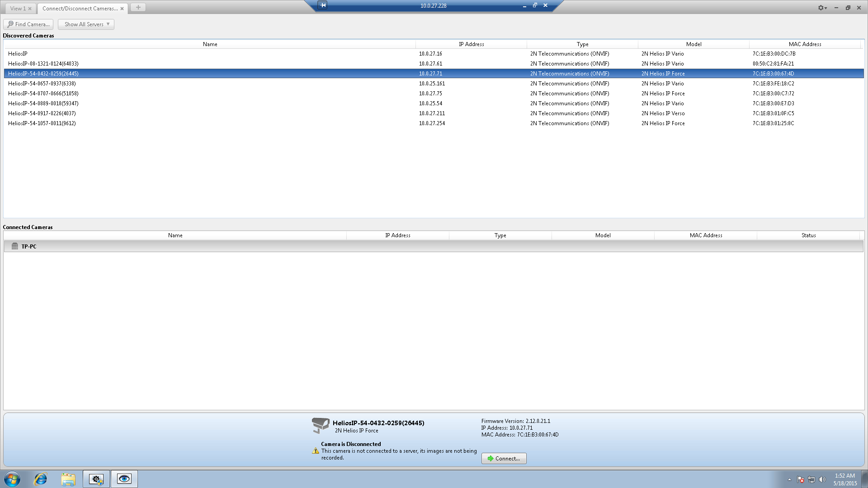
Task: Select the HeliosIP-54-0917-0226(4037) camera row
Action: pyautogui.click(x=42, y=113)
